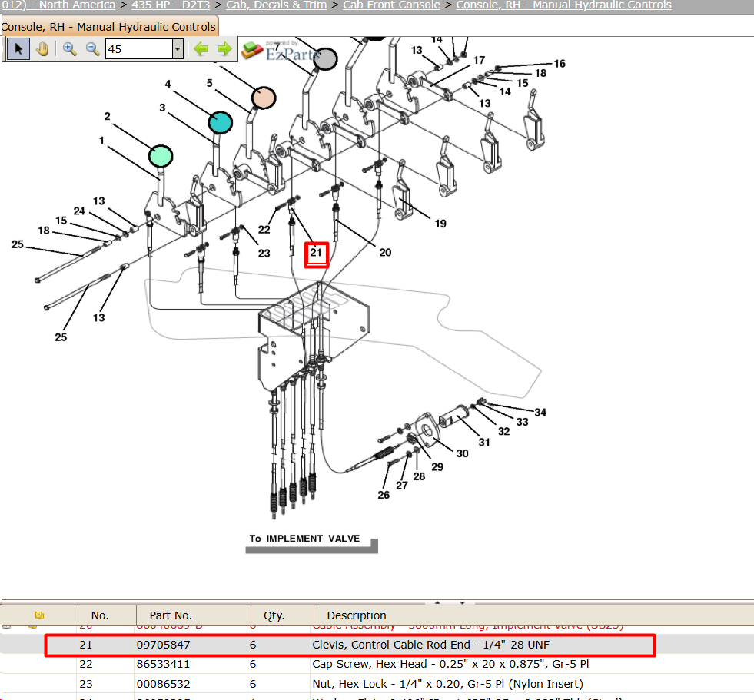This screenshot has height=700, width=754.
Task: Open the Cab, Decals & Trim breadcrumb
Action: (277, 5)
